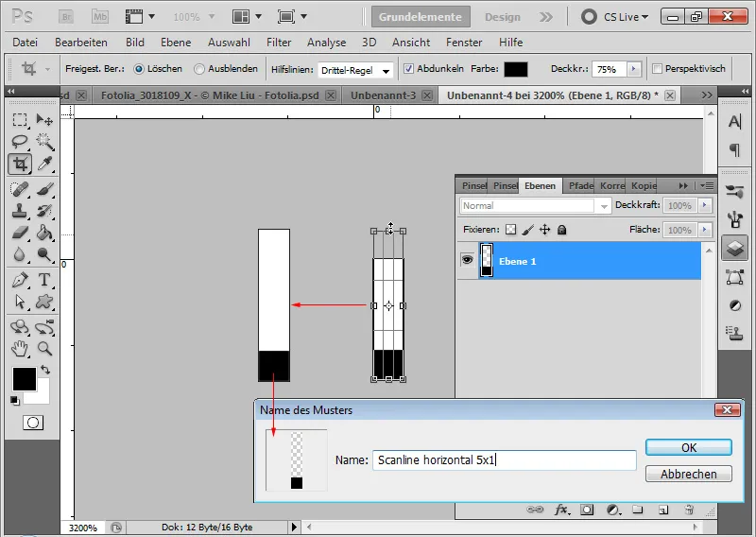Open the Hilfslinien Drittel-Regel dropdown
Image resolution: width=756 pixels, height=537 pixels.
[x=356, y=71]
